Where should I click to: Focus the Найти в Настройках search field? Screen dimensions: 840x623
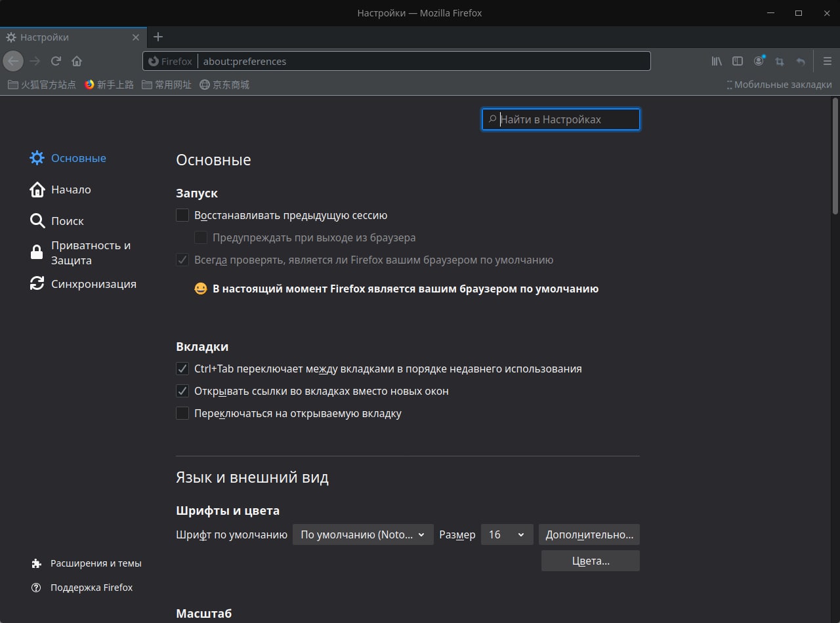[x=561, y=119]
